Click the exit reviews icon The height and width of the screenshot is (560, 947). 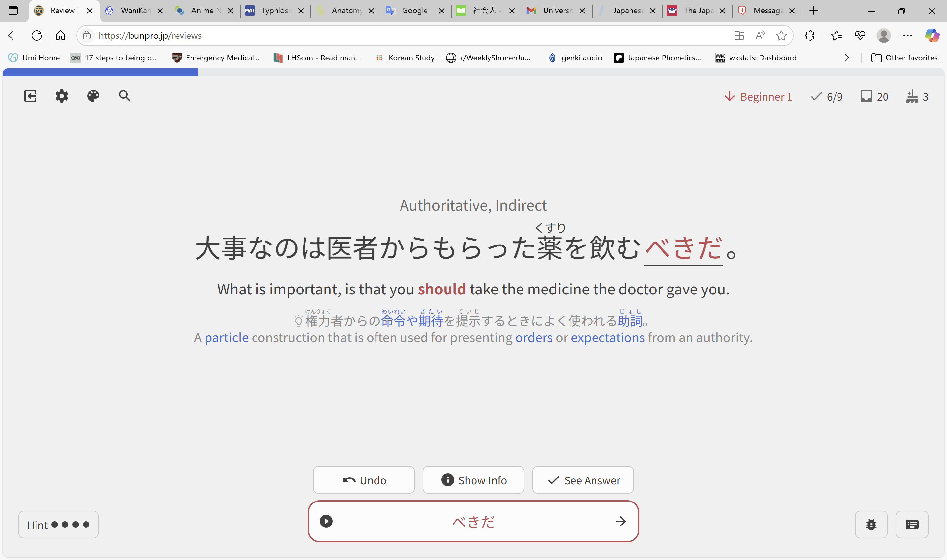[x=30, y=96]
